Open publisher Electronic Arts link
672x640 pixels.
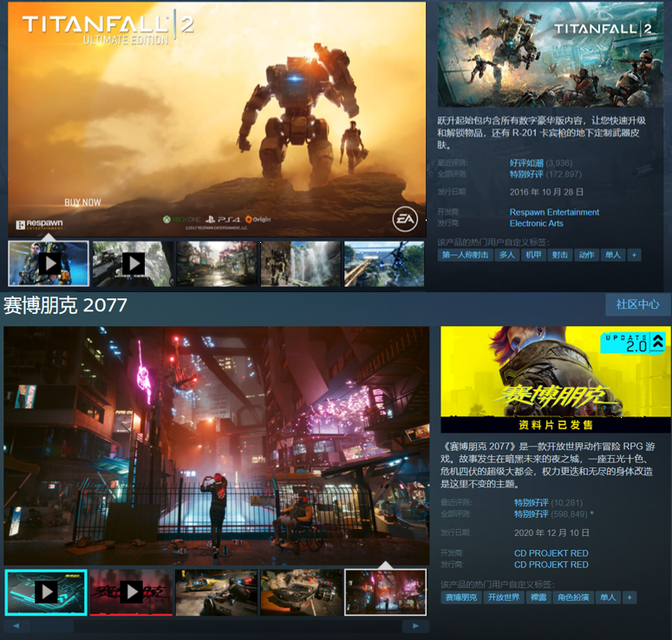[536, 224]
